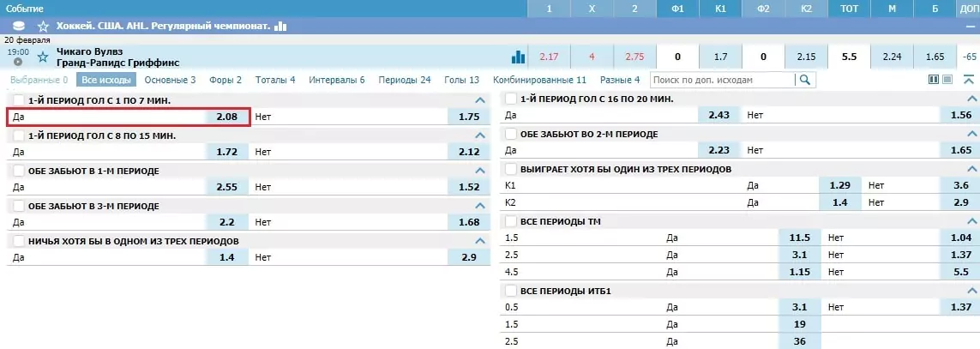
Task: Open the Разные 4 tab
Action: 620,80
